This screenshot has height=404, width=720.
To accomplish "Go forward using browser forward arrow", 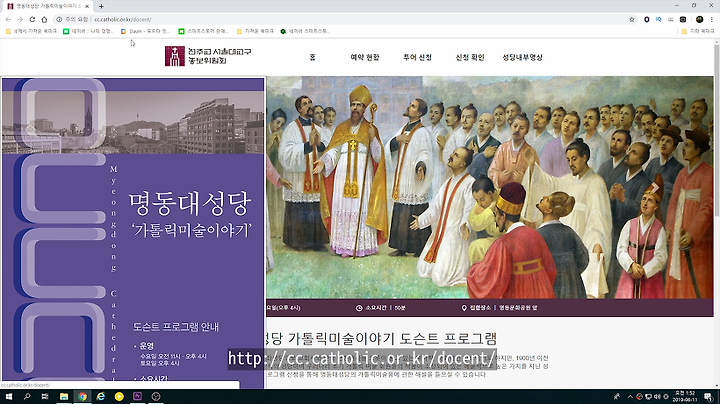I will click(x=20, y=19).
